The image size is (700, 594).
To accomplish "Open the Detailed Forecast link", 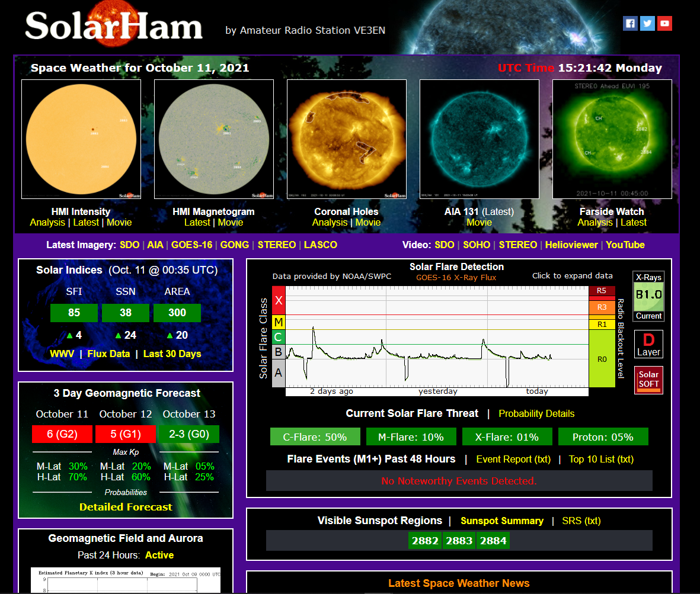I will pos(126,507).
